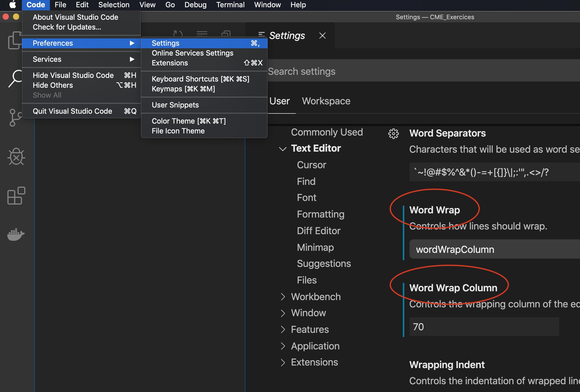This screenshot has width=580, height=392.
Task: Open the Debug menu in menu bar
Action: (195, 5)
